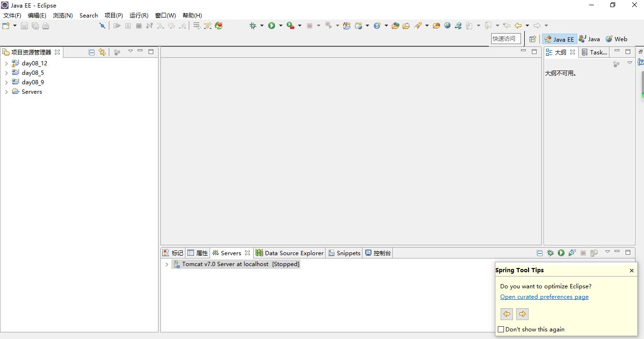
Task: Open the Run dropdown arrow in main toolbar
Action: (281, 26)
